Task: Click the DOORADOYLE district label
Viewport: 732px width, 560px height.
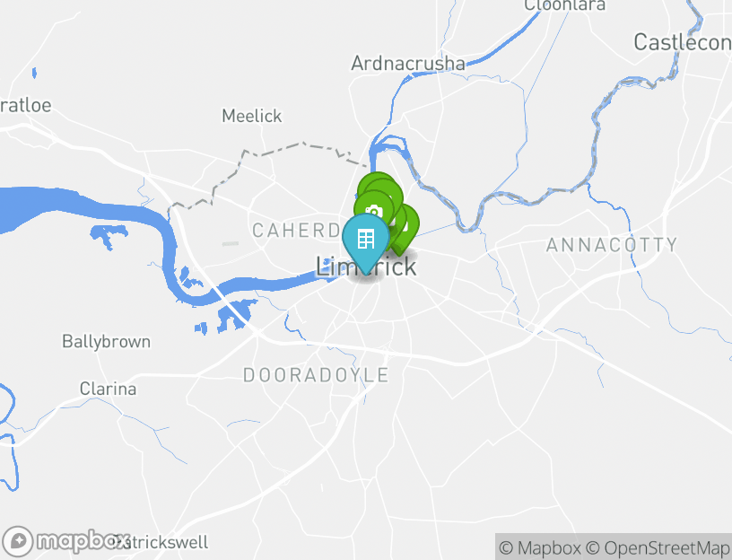Action: [x=316, y=375]
